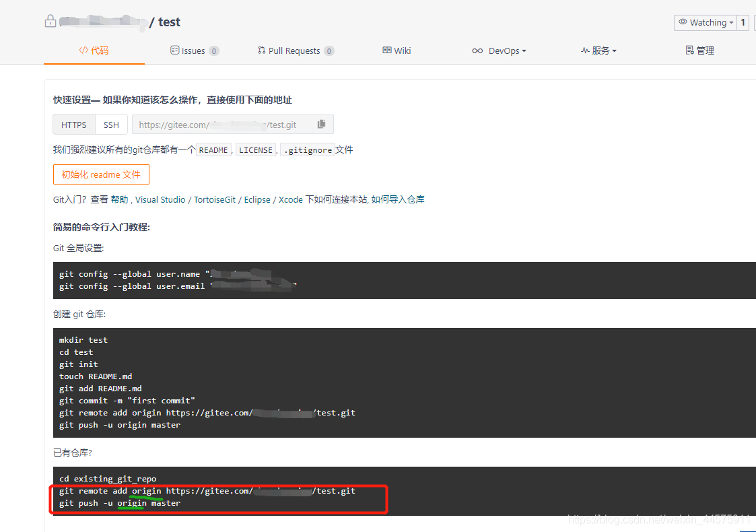The image size is (756, 532).
Task: Click the 'git config --global user.name' line
Action: click(166, 273)
